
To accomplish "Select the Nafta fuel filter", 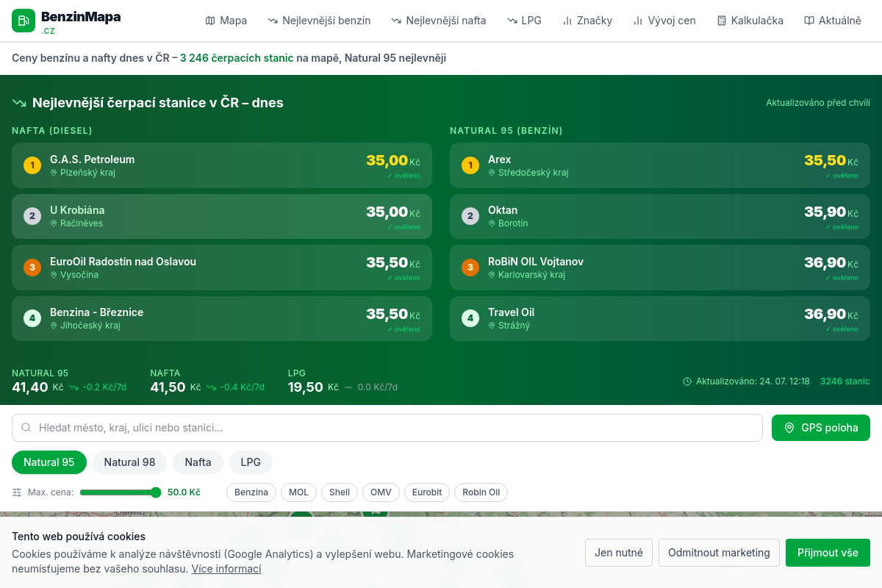I will 198,462.
